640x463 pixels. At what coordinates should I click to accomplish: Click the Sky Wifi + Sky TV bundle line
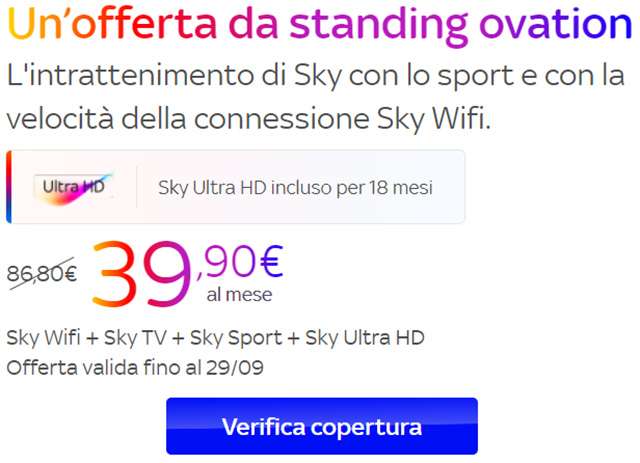[x=216, y=338]
